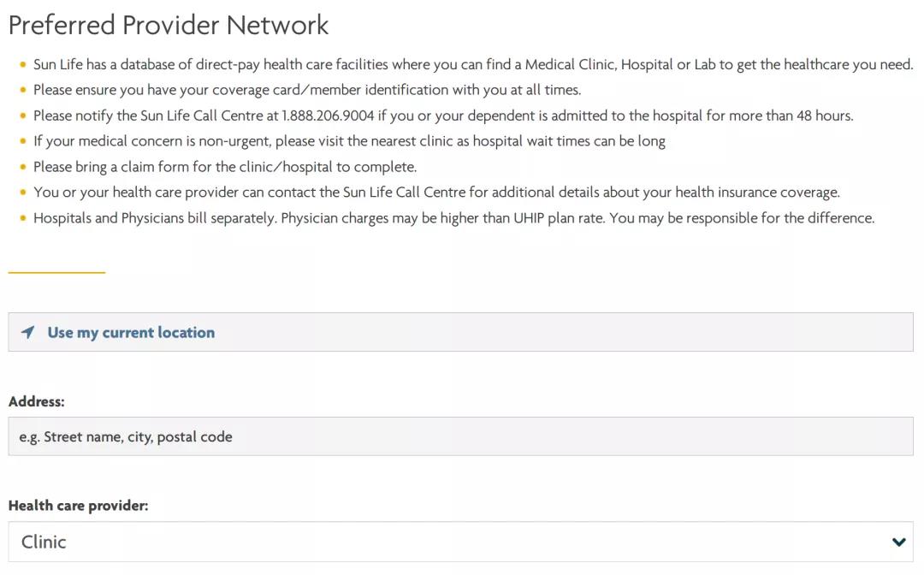This screenshot has width=924, height=575.
Task: Click the yellow bullet beside the claim form line
Action: click(x=22, y=168)
